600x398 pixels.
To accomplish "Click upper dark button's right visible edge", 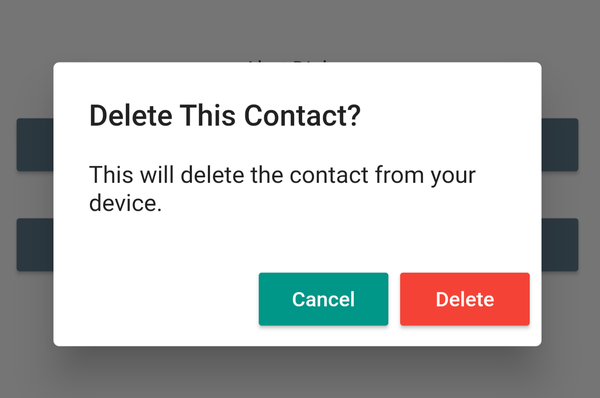I will point(560,145).
